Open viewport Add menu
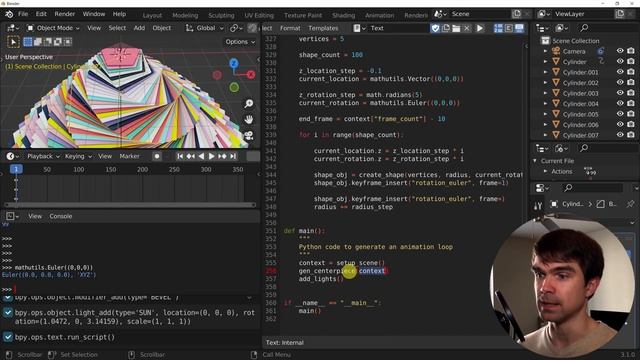This screenshot has width=640, height=360. coord(139,28)
